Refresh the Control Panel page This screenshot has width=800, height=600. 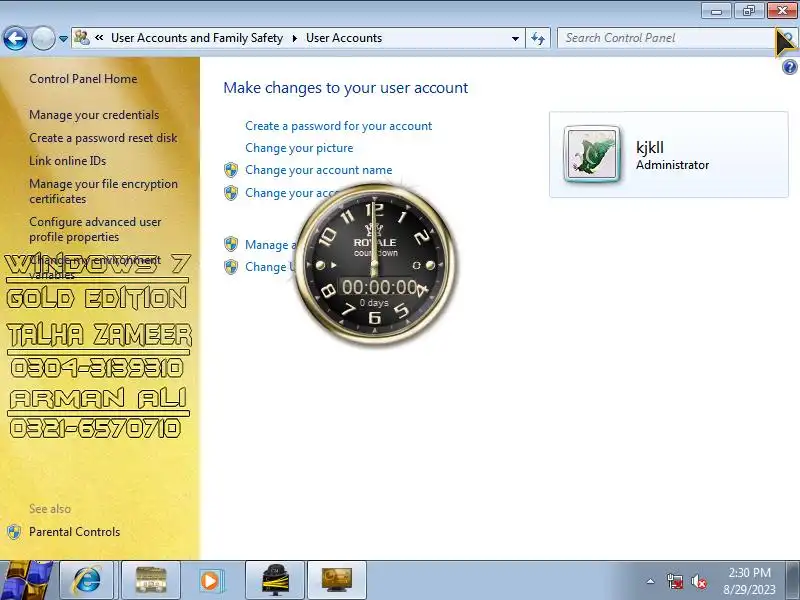tap(538, 38)
